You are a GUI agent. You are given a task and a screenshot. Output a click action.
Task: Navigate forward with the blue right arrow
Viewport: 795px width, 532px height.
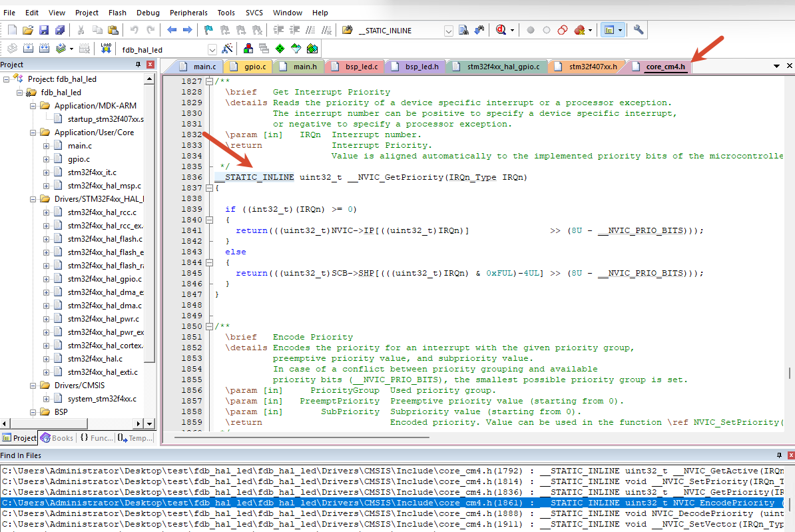(x=188, y=31)
